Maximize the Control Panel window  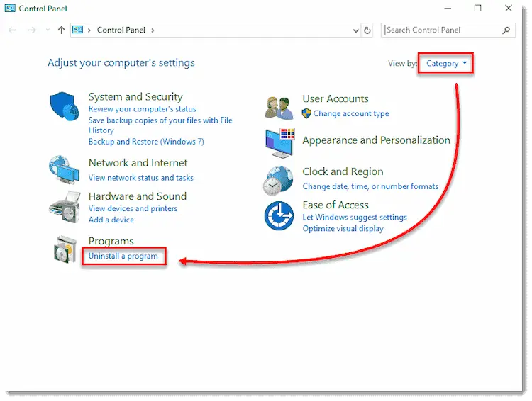click(477, 8)
